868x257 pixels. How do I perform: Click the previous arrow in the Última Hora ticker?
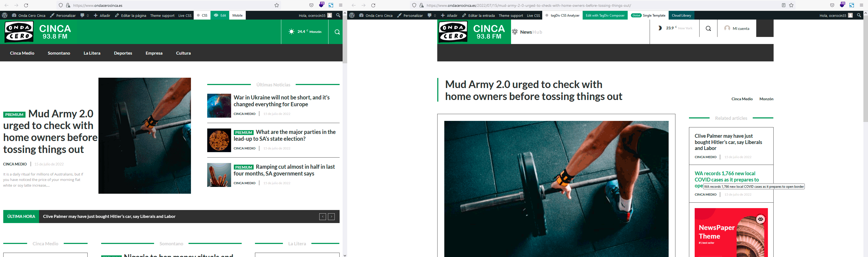pos(323,217)
